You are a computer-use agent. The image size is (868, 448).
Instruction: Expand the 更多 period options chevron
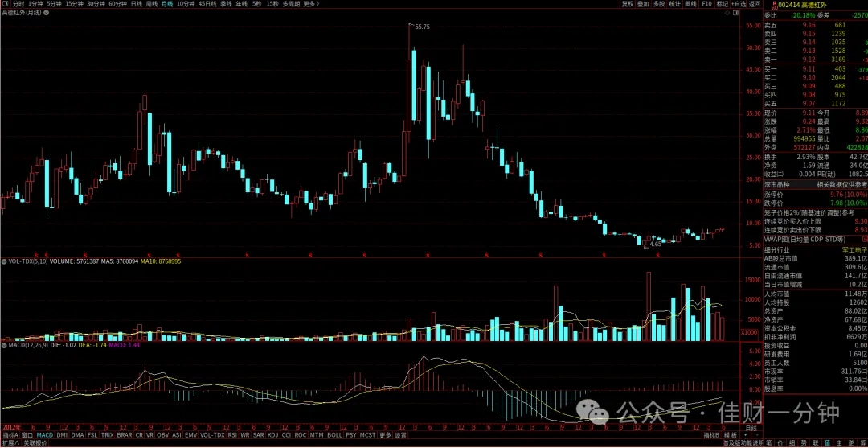coord(312,3)
